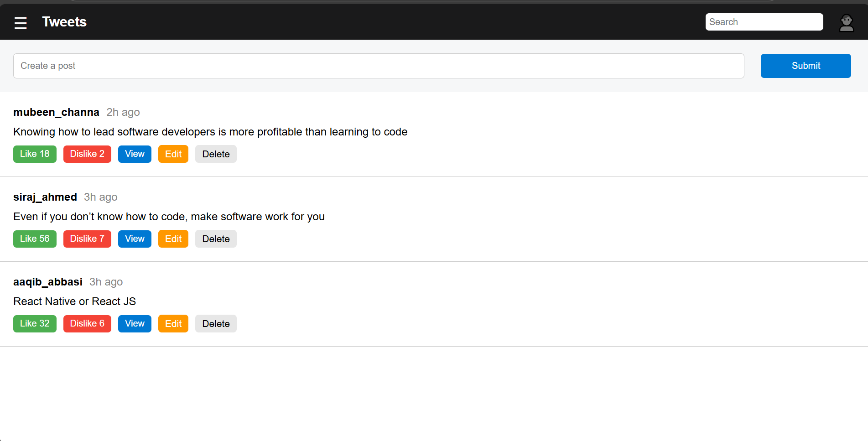
Task: Open the hamburger menu icon
Action: pyautogui.click(x=21, y=22)
